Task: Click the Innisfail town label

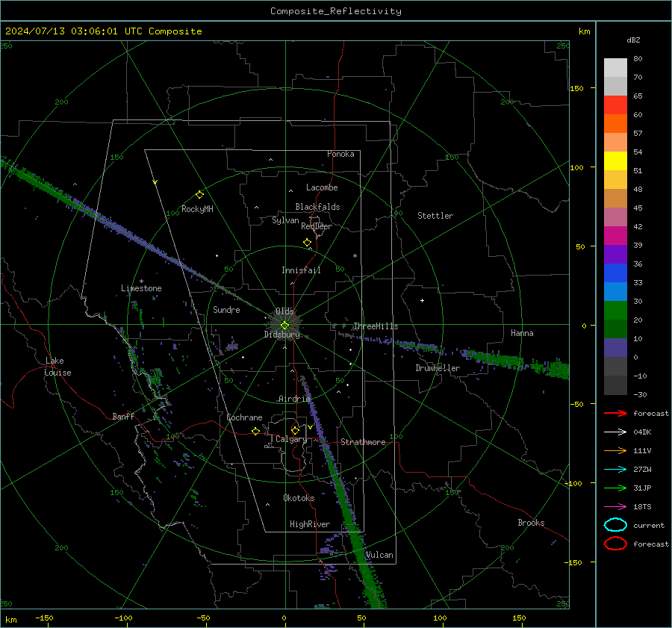Action: (301, 270)
